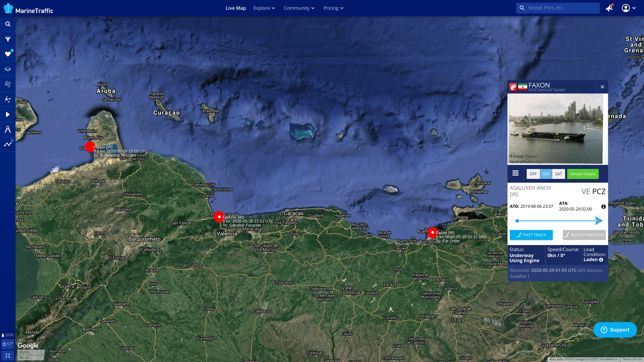Click the voyage progress arrow slider
This screenshot has width=644, height=362.
[598, 221]
